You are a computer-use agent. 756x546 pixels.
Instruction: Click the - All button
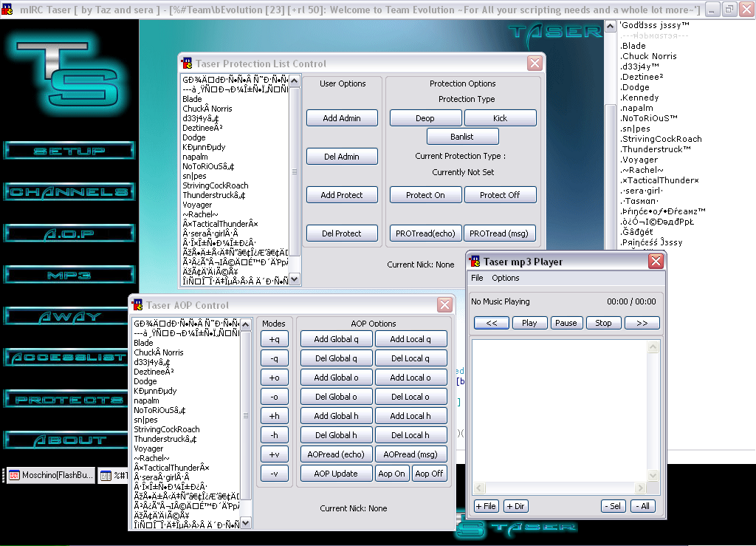coord(643,506)
